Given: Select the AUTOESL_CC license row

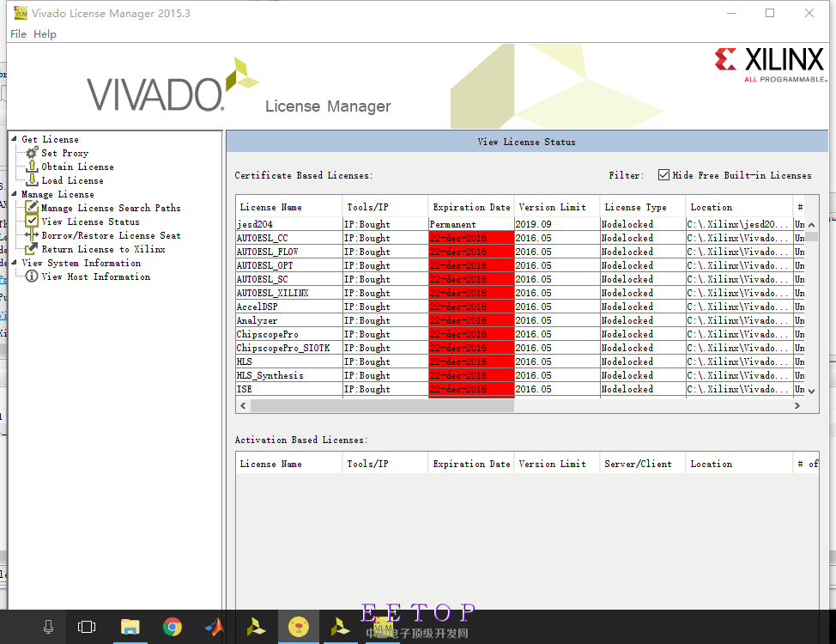Looking at the screenshot, I should 520,238.
